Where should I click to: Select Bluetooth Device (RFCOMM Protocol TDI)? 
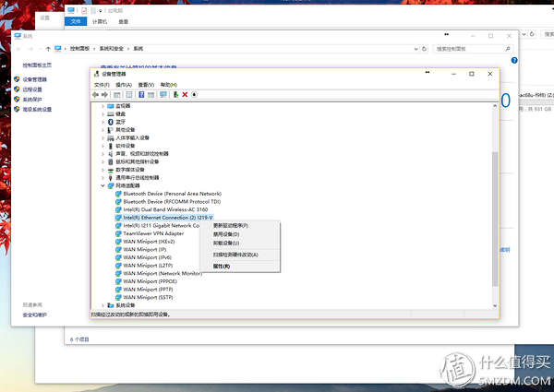pos(172,202)
